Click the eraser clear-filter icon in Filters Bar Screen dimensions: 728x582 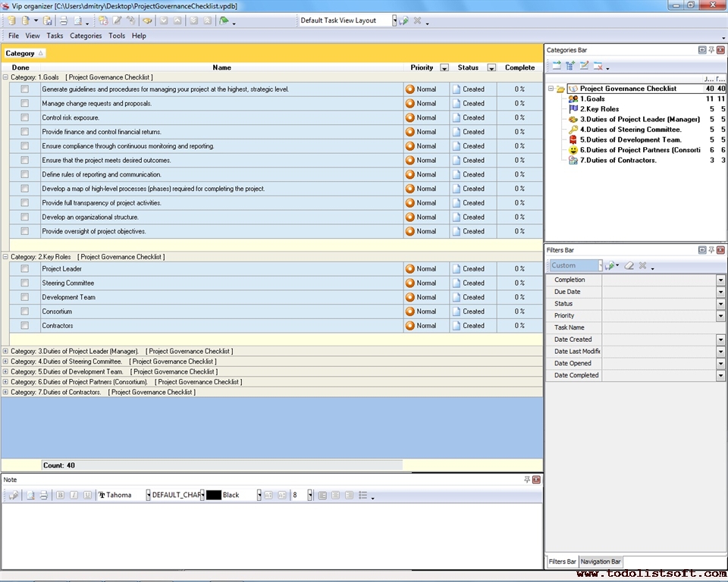tap(629, 266)
